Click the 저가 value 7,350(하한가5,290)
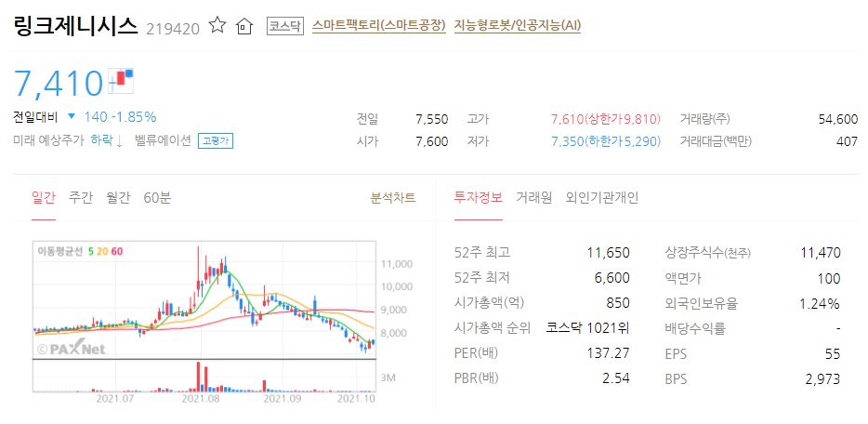 pyautogui.click(x=606, y=141)
